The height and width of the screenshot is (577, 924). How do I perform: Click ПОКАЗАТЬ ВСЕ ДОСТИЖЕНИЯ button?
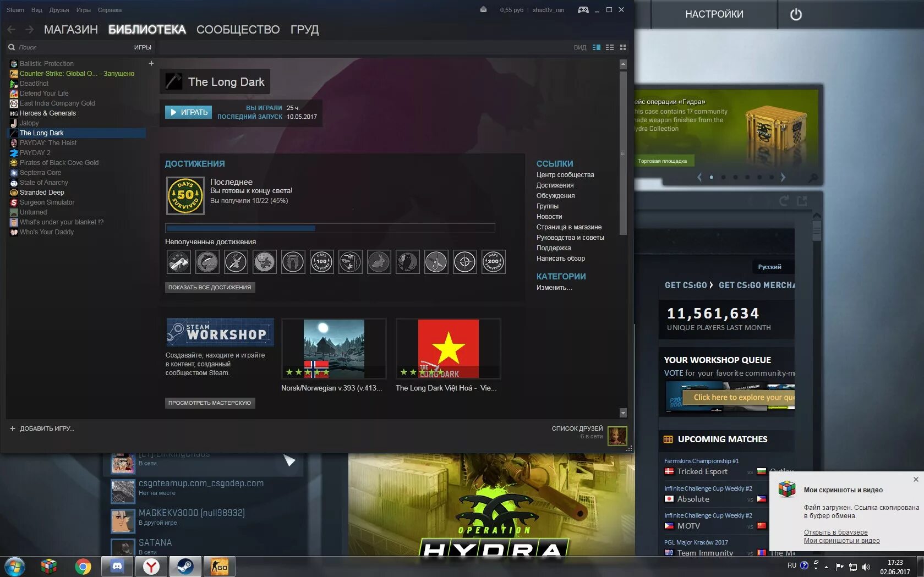coord(210,287)
